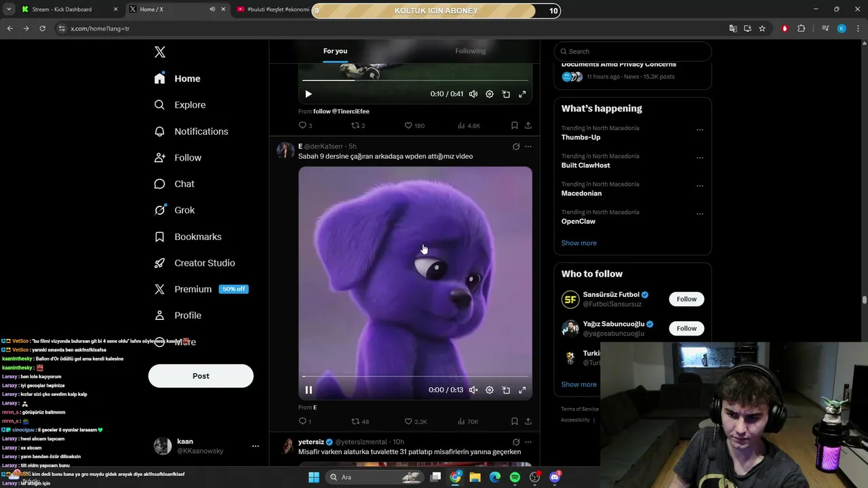Open more options on yetersiz post

[528, 442]
